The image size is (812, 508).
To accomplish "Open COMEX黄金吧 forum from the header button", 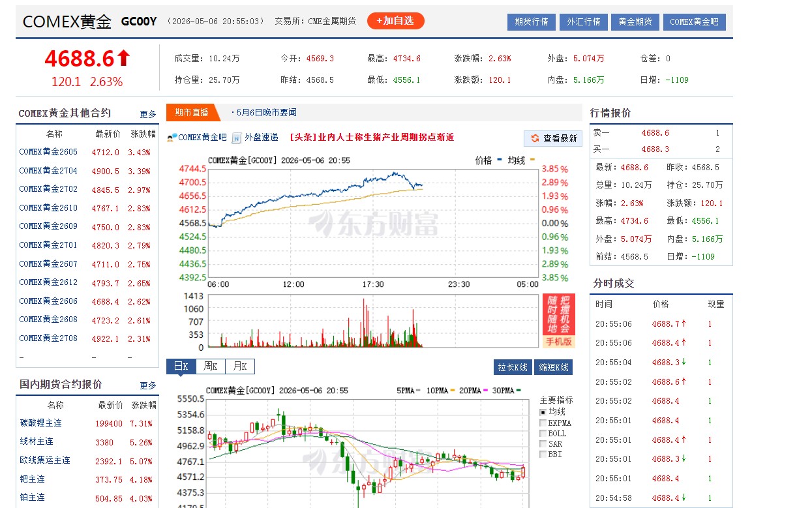I will 694,22.
